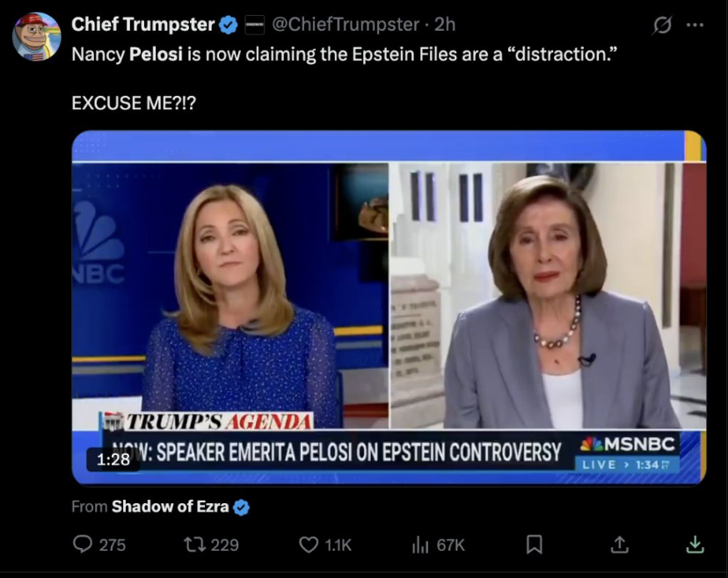Open the @ChiefTrumpster handle link
The image size is (728, 578).
click(346, 24)
